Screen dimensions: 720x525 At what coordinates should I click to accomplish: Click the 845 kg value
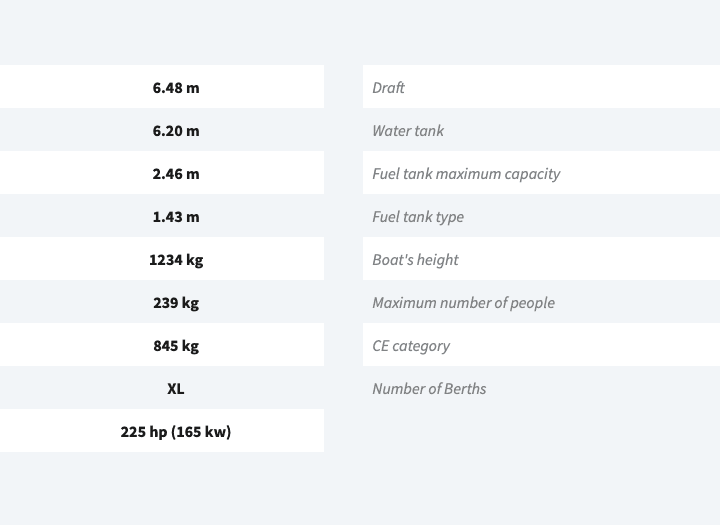[x=176, y=346]
